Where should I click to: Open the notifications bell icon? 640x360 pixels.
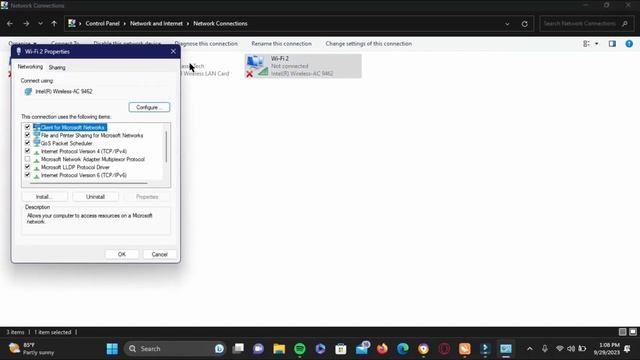coord(627,349)
